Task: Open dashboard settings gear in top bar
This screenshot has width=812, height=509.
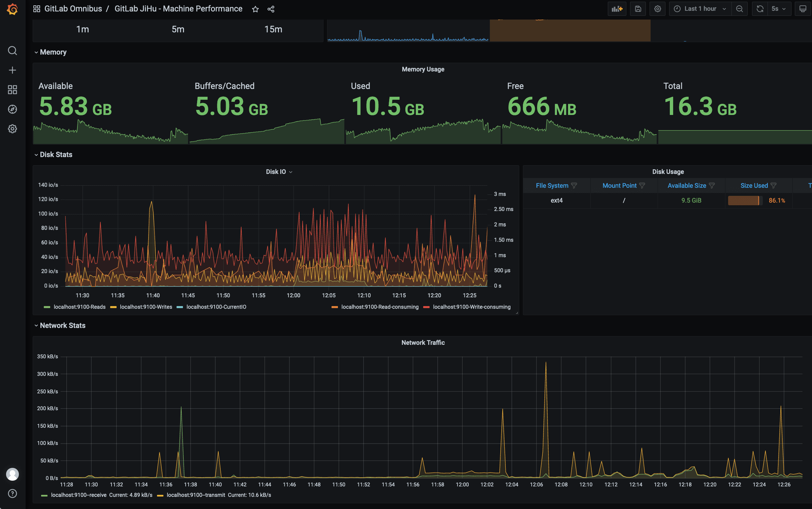Action: [x=658, y=9]
